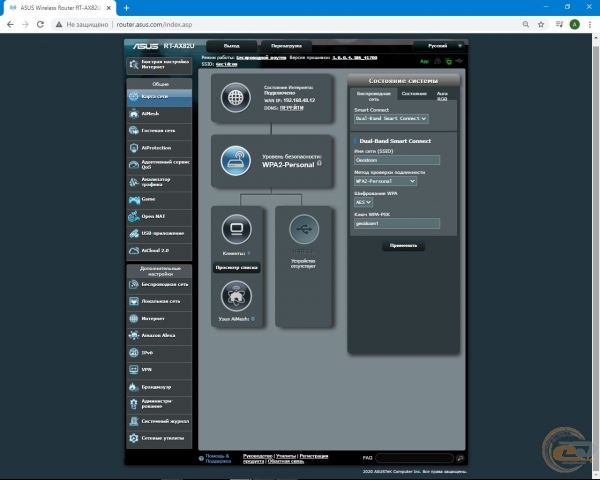Open the Администрирование settings
600x480 pixels.
(x=159, y=404)
